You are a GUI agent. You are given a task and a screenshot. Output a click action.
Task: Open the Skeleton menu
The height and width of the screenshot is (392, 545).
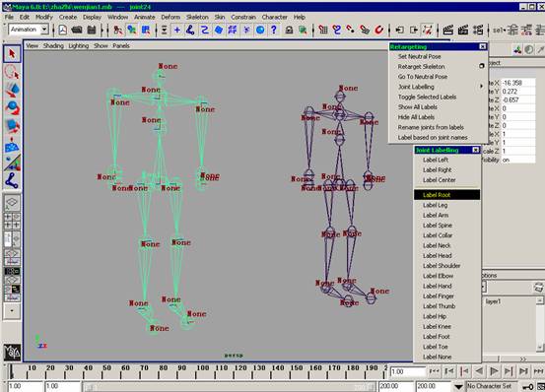[197, 17]
